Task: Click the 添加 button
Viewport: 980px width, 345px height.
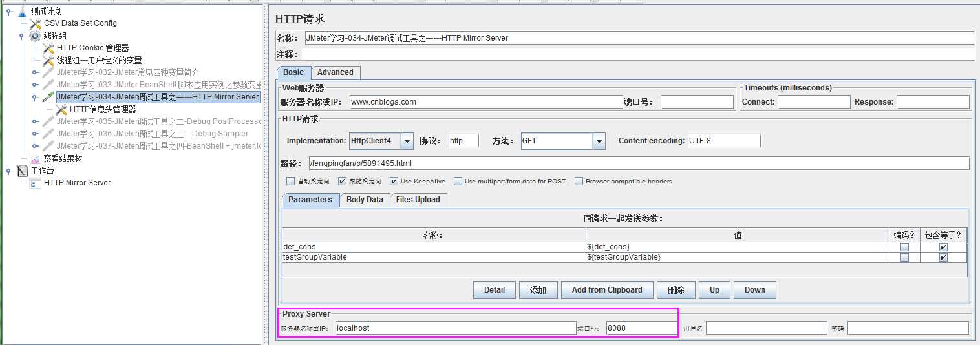Action: [538, 290]
